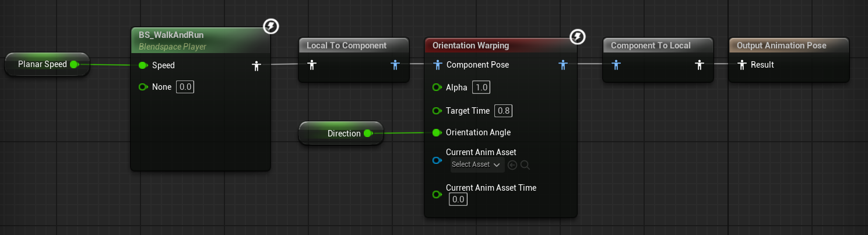Click Component To Local blue input pin
Image resolution: width=868 pixels, height=235 pixels.
pyautogui.click(x=616, y=65)
